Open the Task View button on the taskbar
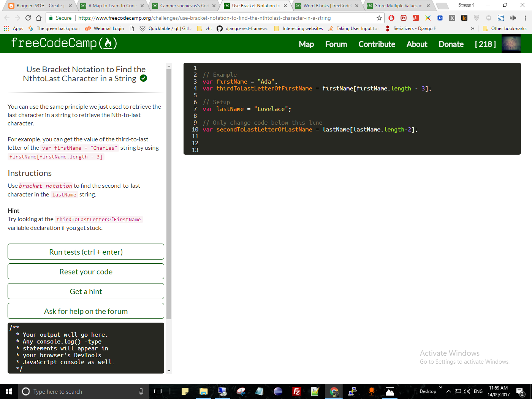Screen dimensions: 532x399 [x=158, y=391]
